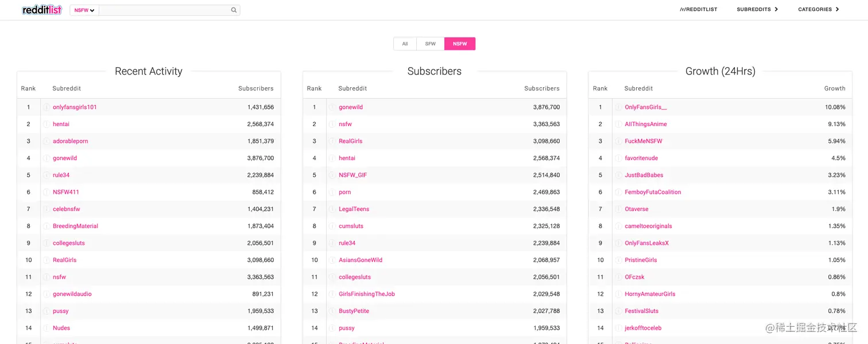Click info icon beside favoritenude
The width and height of the screenshot is (868, 344).
(618, 158)
